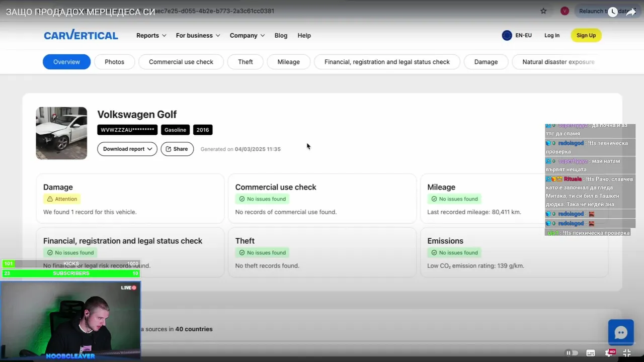Click chat message !tts психическа проверка

(589, 233)
